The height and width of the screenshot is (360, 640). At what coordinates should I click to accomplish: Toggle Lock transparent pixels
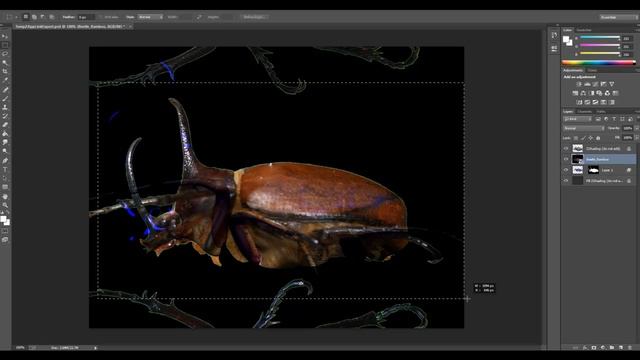point(576,138)
